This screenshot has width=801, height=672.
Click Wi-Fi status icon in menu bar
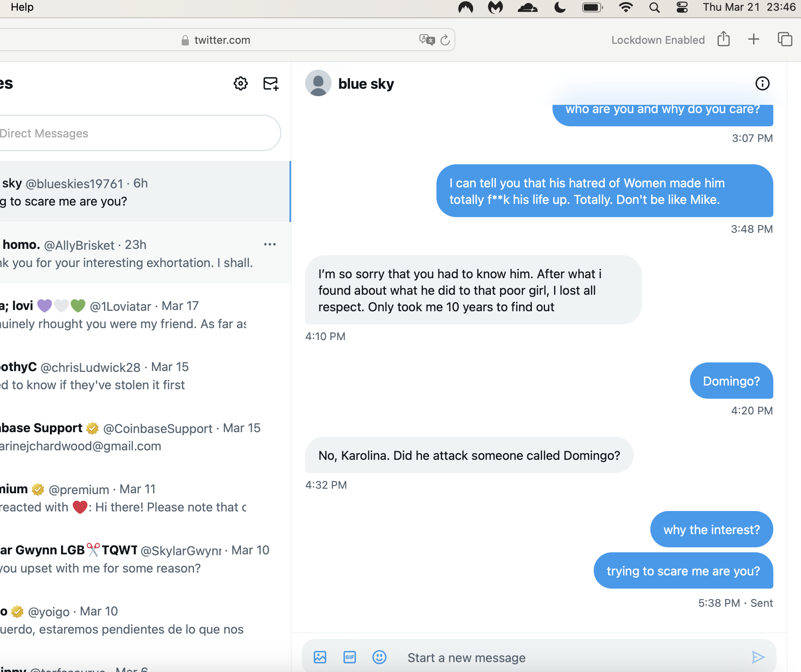[x=626, y=7]
